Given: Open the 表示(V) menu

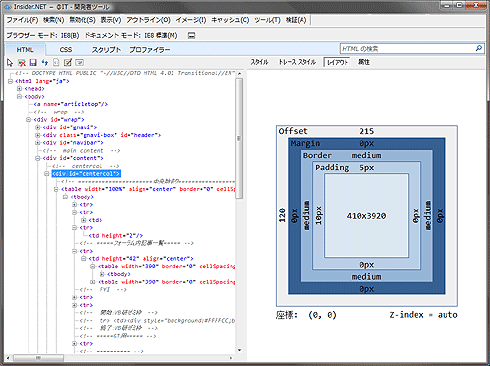Looking at the screenshot, I should click(111, 20).
